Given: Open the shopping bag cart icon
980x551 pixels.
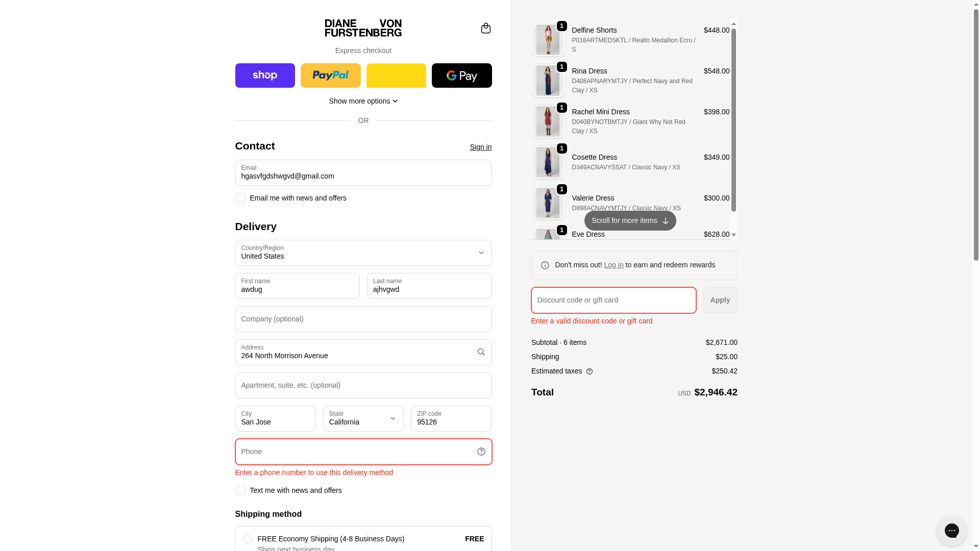Looking at the screenshot, I should tap(485, 28).
